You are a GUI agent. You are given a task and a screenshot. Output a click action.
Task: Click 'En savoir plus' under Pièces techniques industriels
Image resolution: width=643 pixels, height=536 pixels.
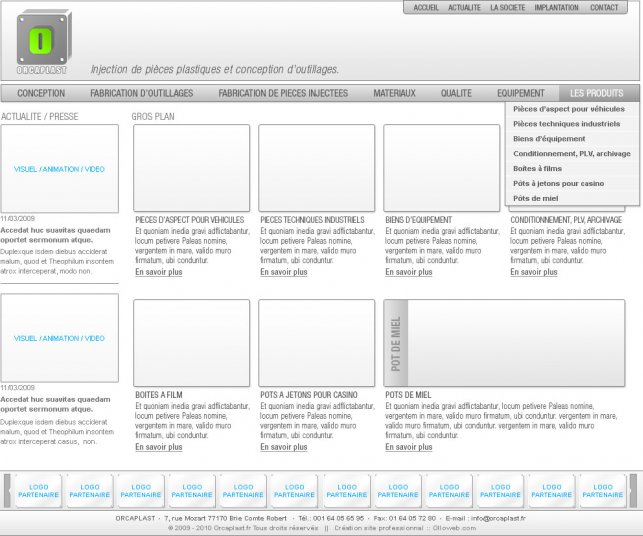click(284, 272)
